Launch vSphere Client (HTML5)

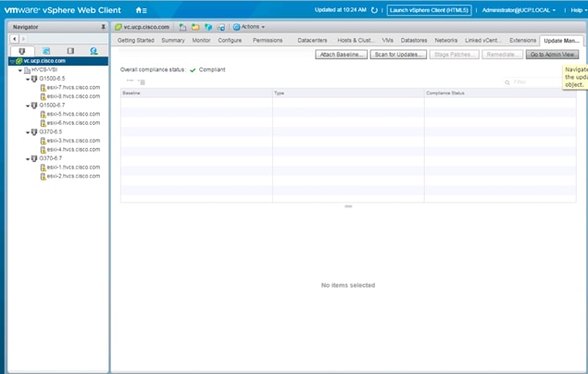point(429,10)
